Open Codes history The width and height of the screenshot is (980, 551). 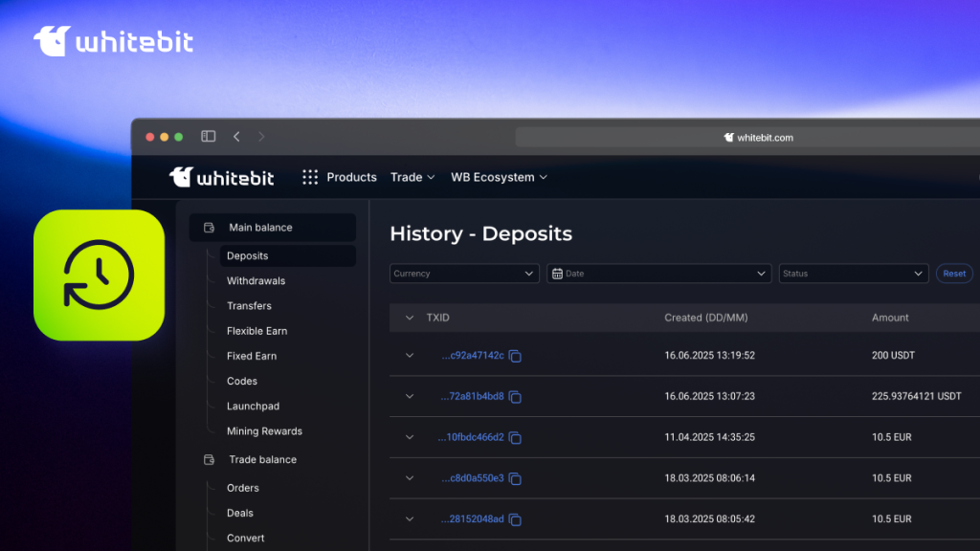[x=242, y=381]
